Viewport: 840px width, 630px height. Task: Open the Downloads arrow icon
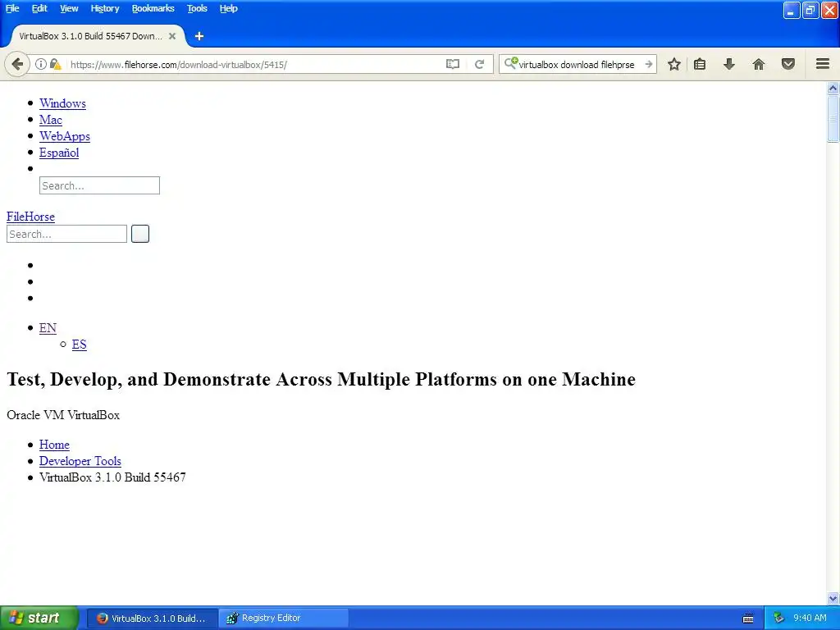point(729,64)
